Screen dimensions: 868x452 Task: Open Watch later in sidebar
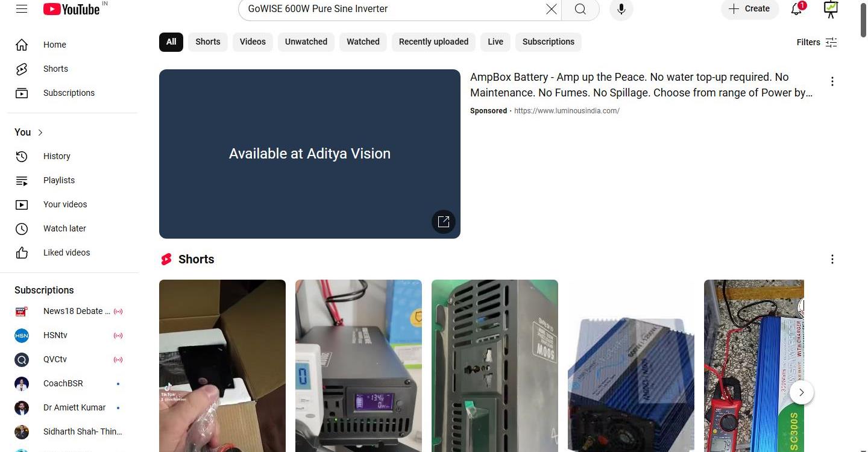coord(72,228)
